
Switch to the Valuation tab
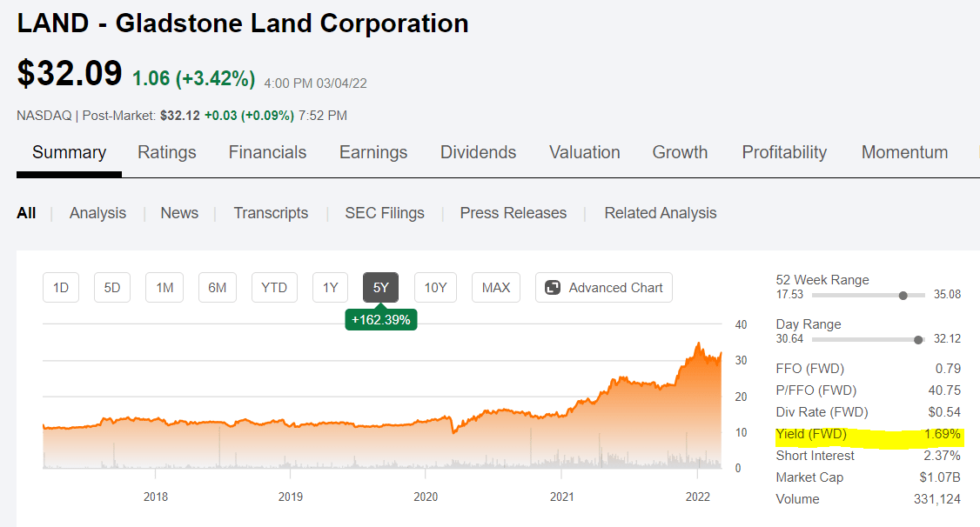(x=584, y=152)
